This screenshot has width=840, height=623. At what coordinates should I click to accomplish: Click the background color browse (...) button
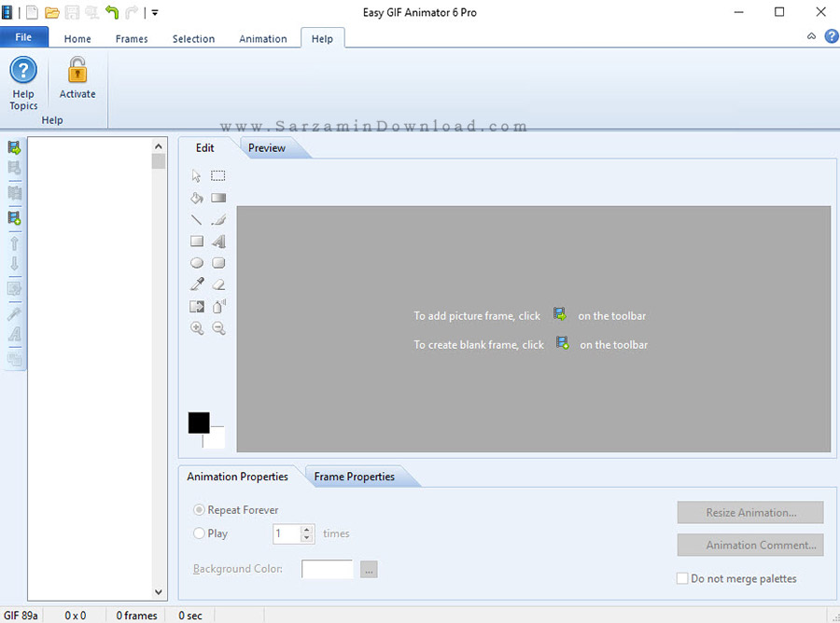point(369,570)
